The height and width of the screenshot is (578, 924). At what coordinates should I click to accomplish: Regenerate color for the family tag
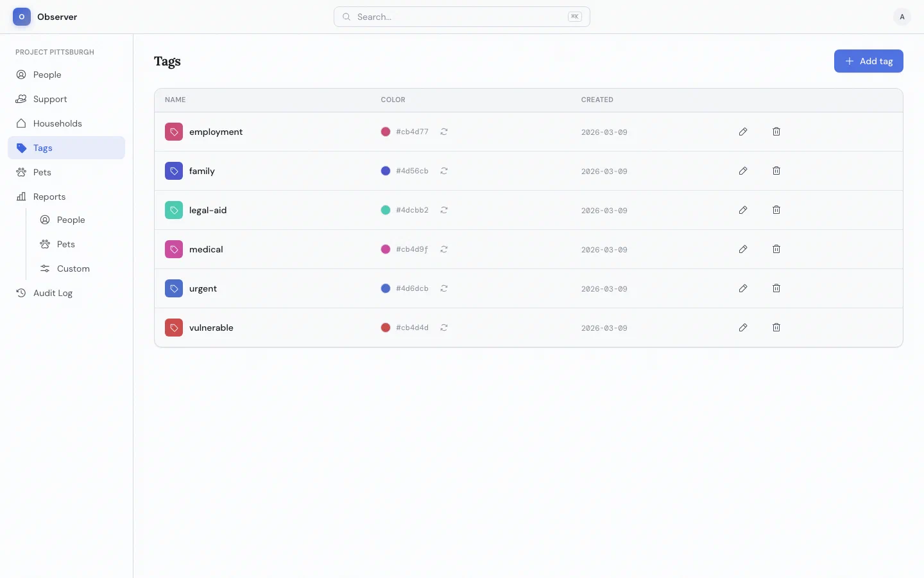tap(444, 171)
